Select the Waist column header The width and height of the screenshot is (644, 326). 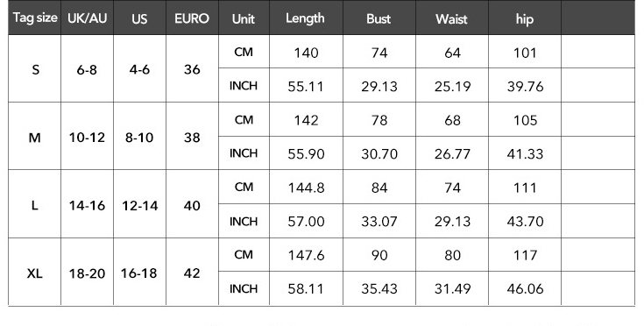click(x=452, y=18)
